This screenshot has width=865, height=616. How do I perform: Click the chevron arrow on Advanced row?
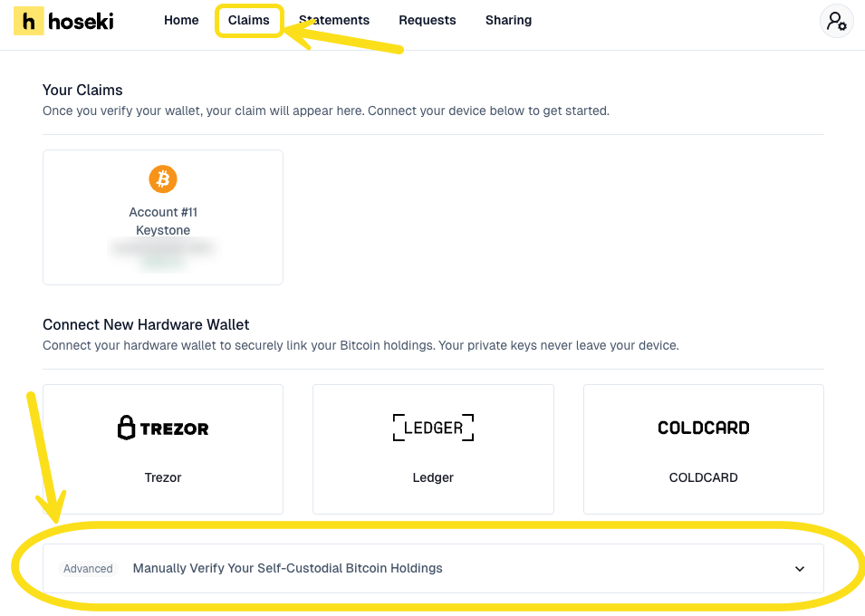point(800,569)
